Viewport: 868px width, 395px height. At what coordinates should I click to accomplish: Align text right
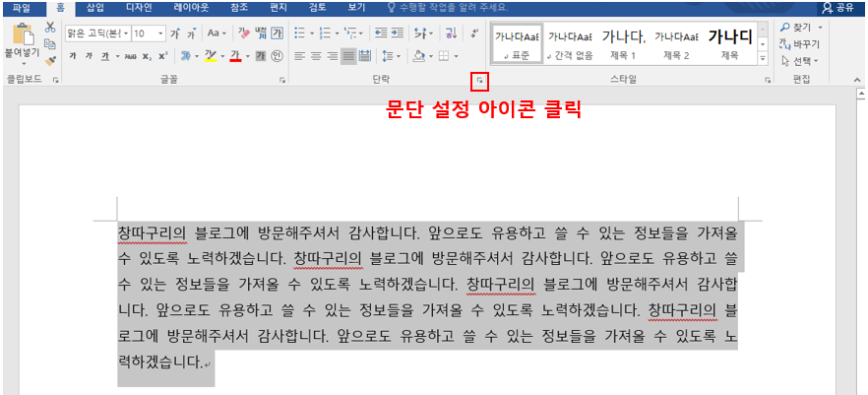point(333,56)
